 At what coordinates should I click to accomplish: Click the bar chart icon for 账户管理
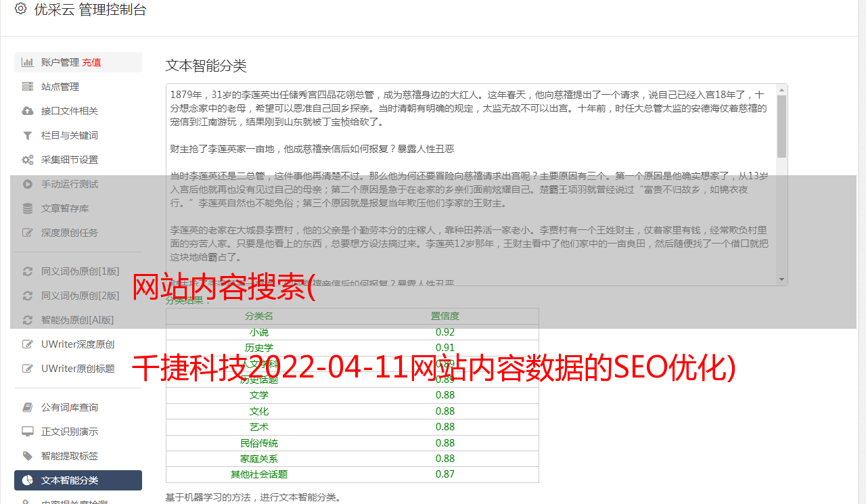click(28, 62)
